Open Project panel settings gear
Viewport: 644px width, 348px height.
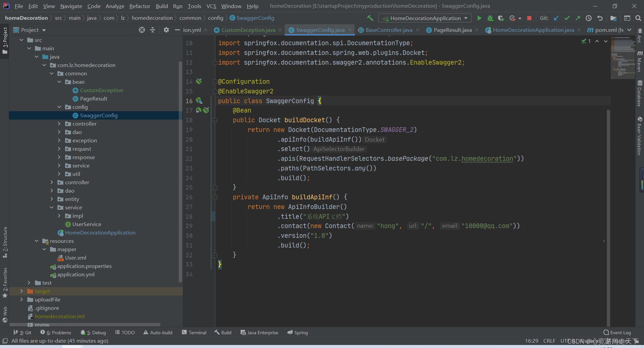click(166, 30)
